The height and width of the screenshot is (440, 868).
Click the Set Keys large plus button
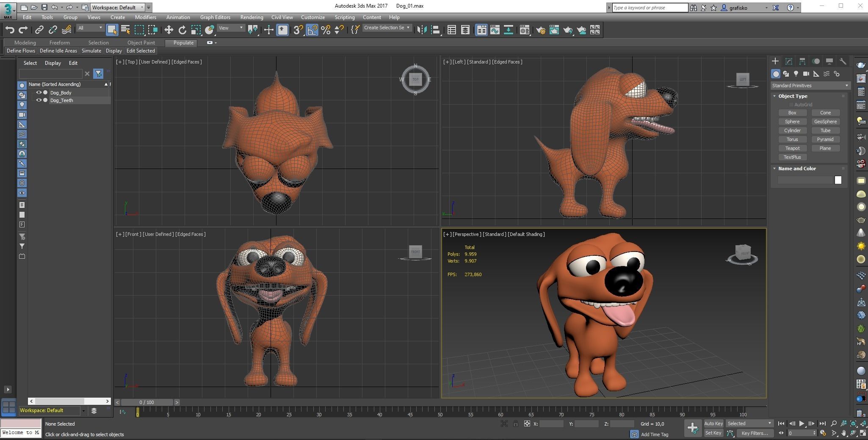(x=693, y=428)
